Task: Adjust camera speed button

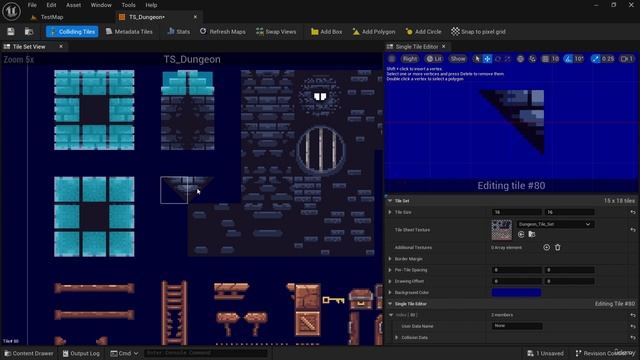Action: click(x=627, y=59)
